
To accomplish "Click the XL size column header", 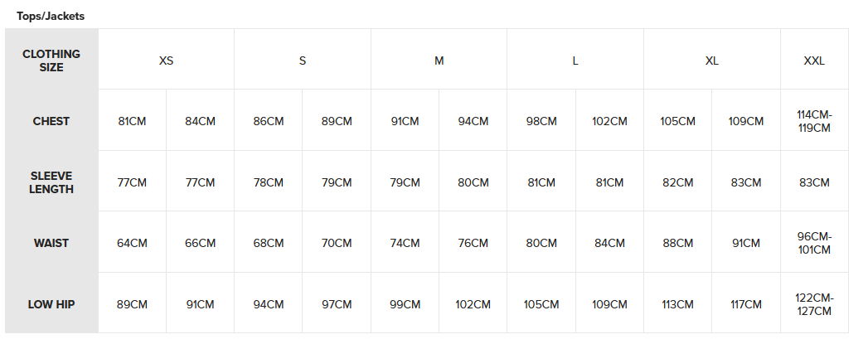I will tap(711, 61).
